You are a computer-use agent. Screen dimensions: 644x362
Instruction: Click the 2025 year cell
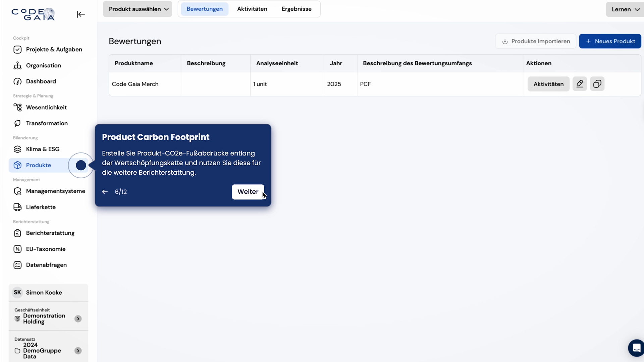[x=340, y=84]
